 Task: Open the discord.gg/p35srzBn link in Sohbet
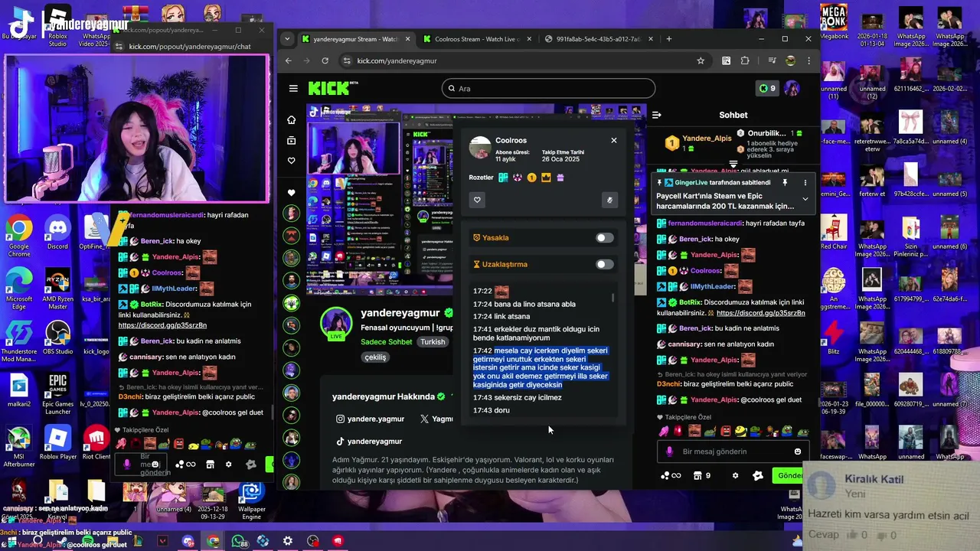click(761, 313)
